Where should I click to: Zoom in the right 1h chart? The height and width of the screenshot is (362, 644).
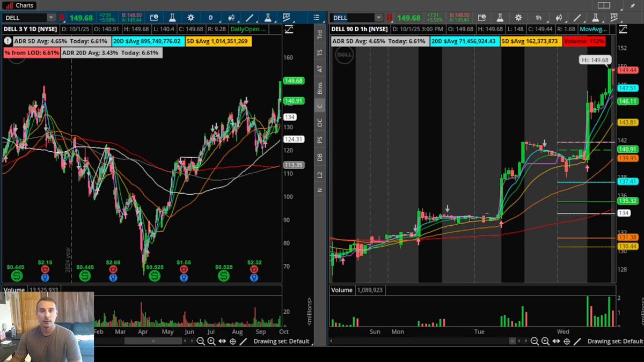545,341
